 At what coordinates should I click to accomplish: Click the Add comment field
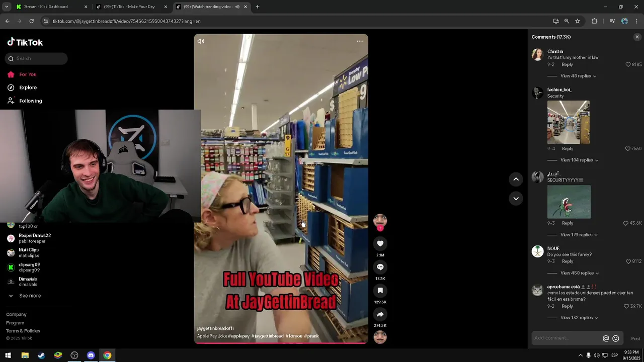click(x=566, y=338)
